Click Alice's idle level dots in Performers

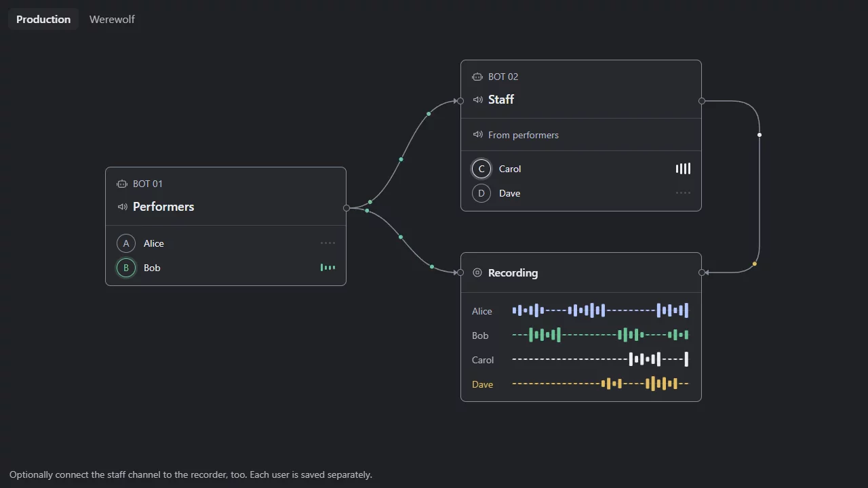328,243
